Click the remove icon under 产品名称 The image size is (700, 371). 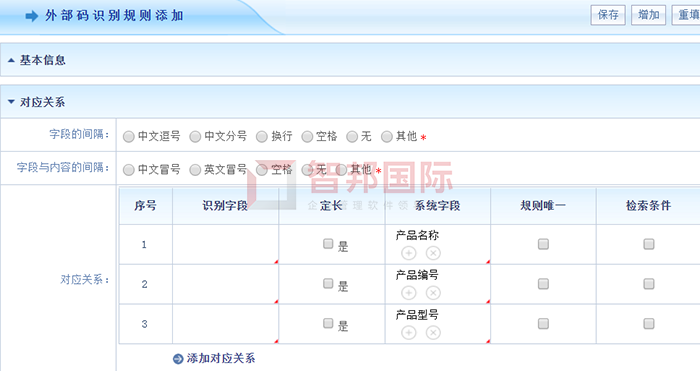[x=433, y=253]
